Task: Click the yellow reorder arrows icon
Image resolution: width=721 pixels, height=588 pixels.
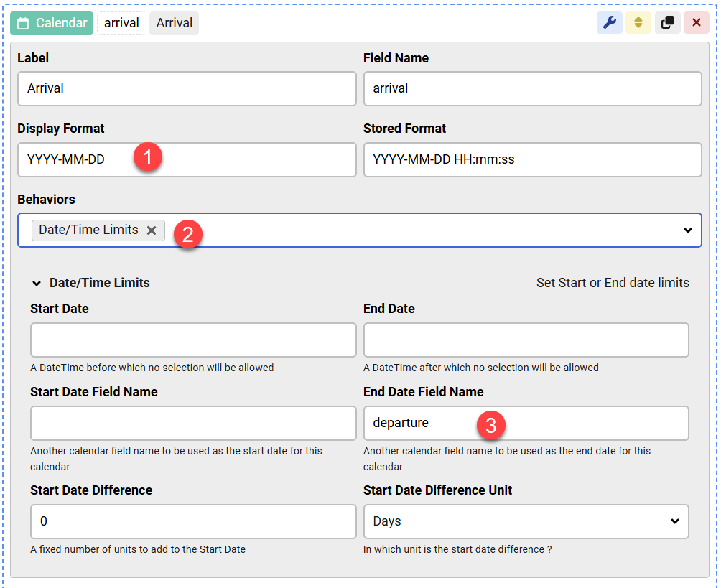Action: (x=638, y=22)
